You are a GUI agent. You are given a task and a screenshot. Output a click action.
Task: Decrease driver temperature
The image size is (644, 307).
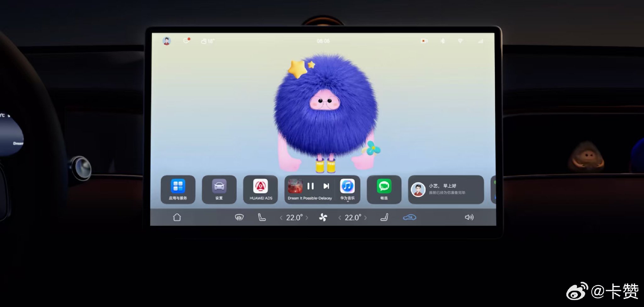click(x=281, y=217)
